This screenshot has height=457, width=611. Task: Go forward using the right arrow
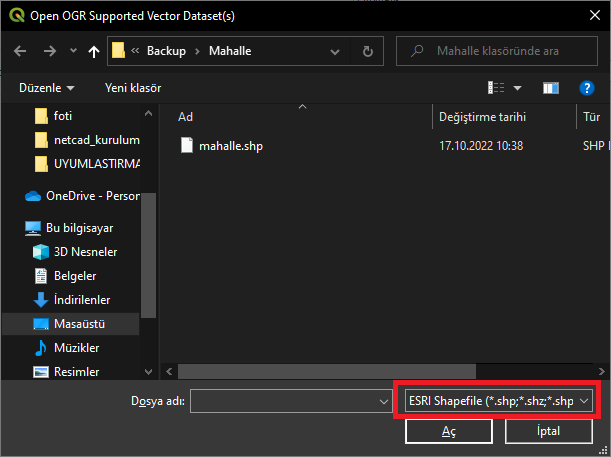tap(49, 51)
